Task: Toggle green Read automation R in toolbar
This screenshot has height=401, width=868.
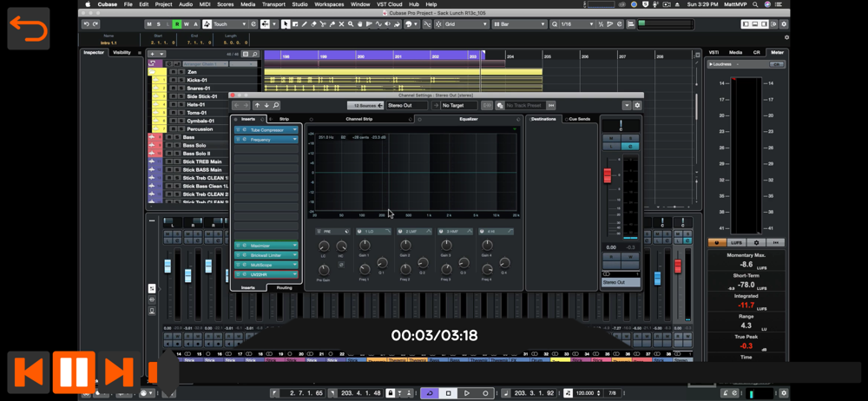Action: click(x=176, y=23)
